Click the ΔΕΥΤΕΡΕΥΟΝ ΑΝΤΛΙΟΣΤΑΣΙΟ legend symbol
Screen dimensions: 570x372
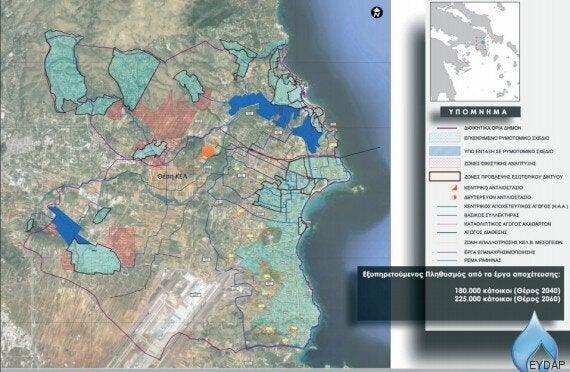(454, 197)
